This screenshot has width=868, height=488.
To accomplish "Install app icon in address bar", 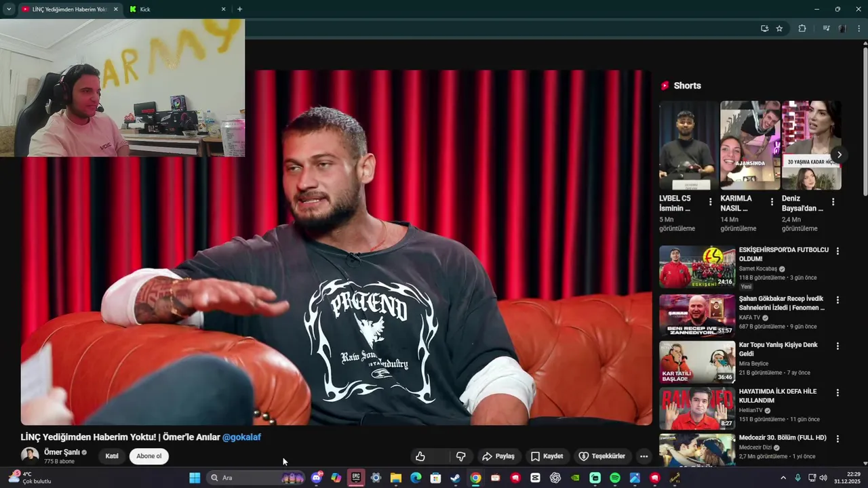I will point(764,28).
